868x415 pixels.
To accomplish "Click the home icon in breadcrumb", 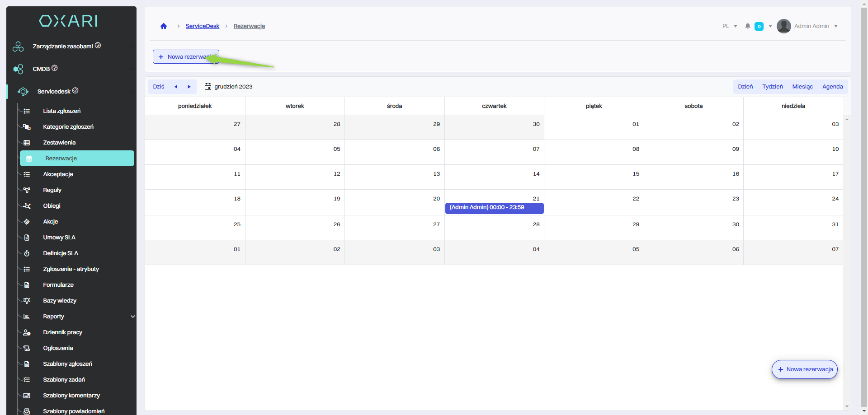I will (164, 26).
